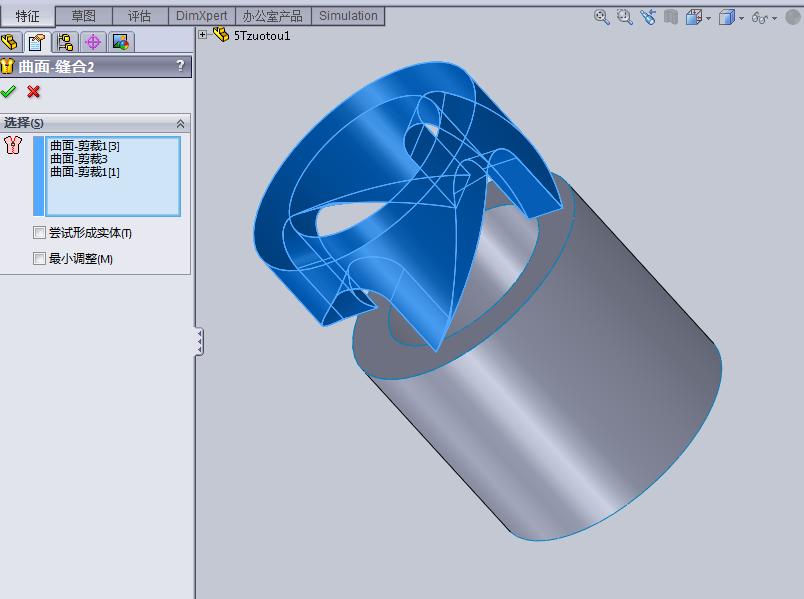The width and height of the screenshot is (804, 599).
Task: Select 5Tzuotou1 in flyout tree
Action: point(262,35)
